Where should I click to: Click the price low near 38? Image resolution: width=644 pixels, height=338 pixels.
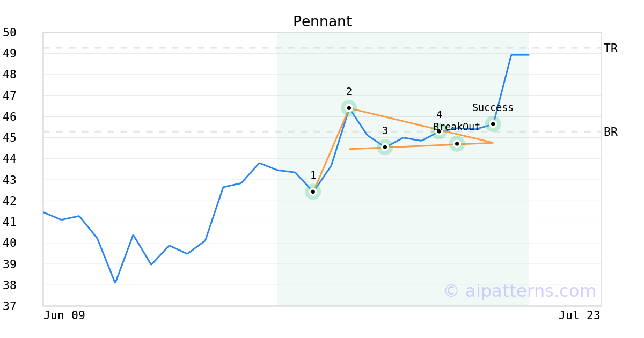[115, 282]
